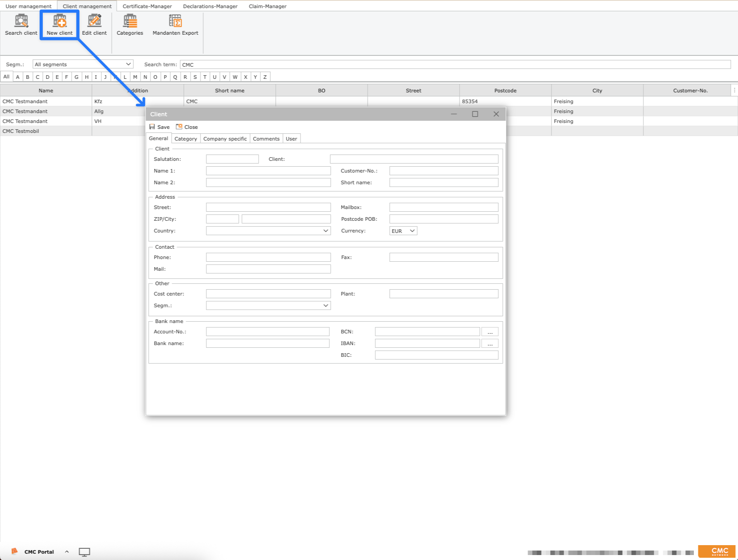This screenshot has height=560, width=738.
Task: Save the client record via floppy icon
Action: click(x=152, y=127)
